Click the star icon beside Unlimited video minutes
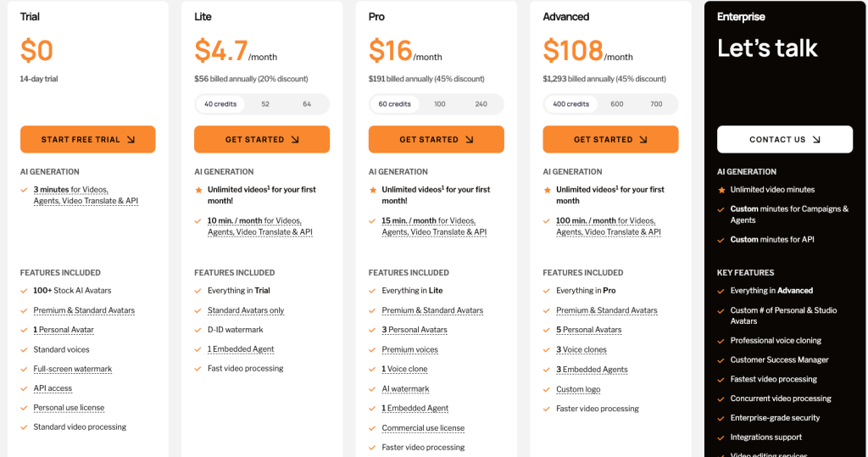 click(x=721, y=190)
